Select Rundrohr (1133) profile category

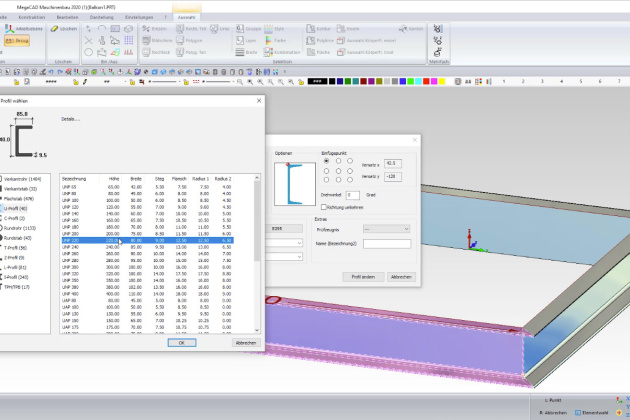[x=22, y=228]
